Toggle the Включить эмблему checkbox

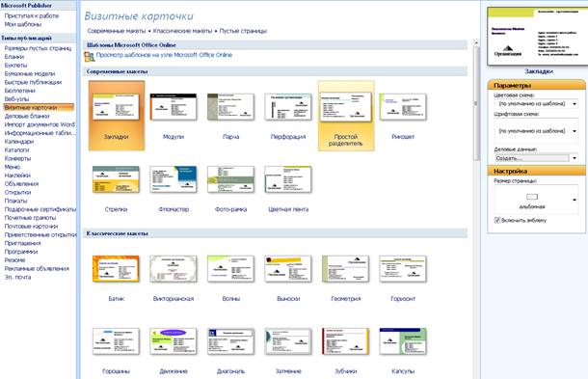pyautogui.click(x=497, y=220)
